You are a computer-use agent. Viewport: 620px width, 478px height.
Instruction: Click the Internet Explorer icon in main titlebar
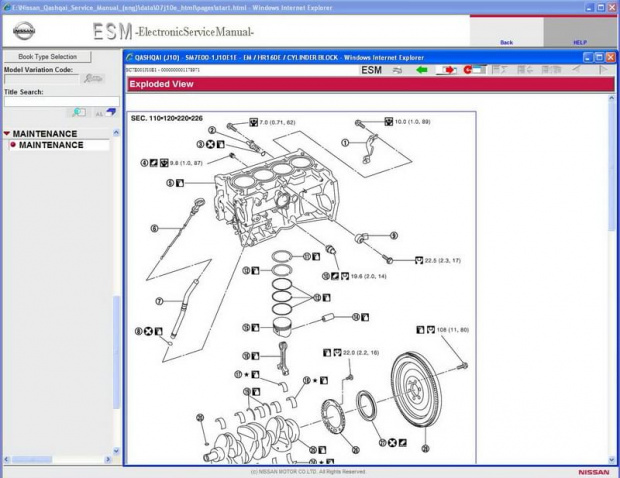click(x=7, y=7)
